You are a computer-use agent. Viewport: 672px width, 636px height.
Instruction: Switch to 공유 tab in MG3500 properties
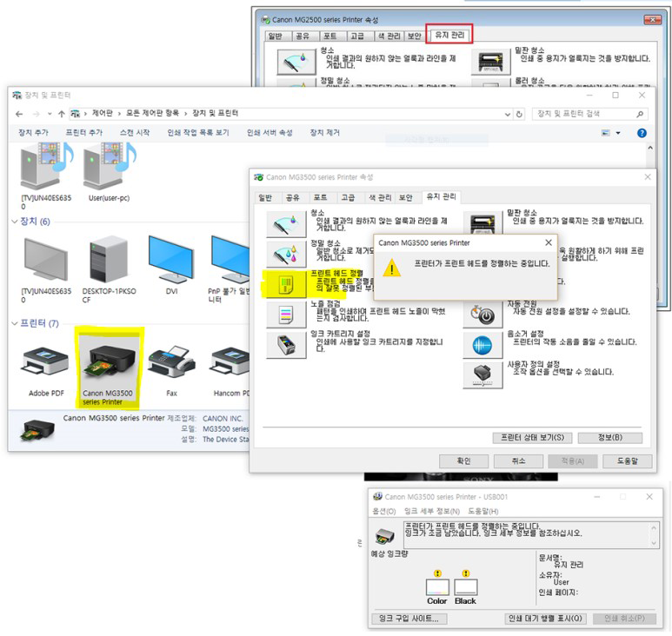(x=293, y=197)
